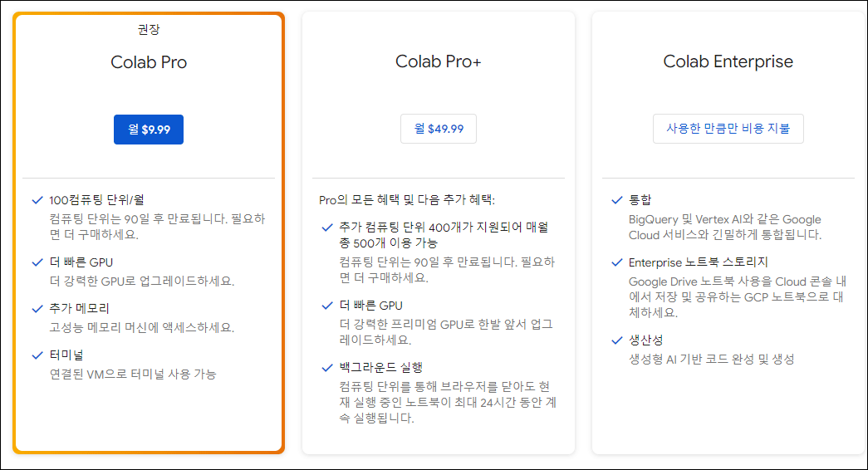The width and height of the screenshot is (868, 470).
Task: Click the text 생성형 AI 기반 코드 완성 및 생성
Action: tap(711, 360)
